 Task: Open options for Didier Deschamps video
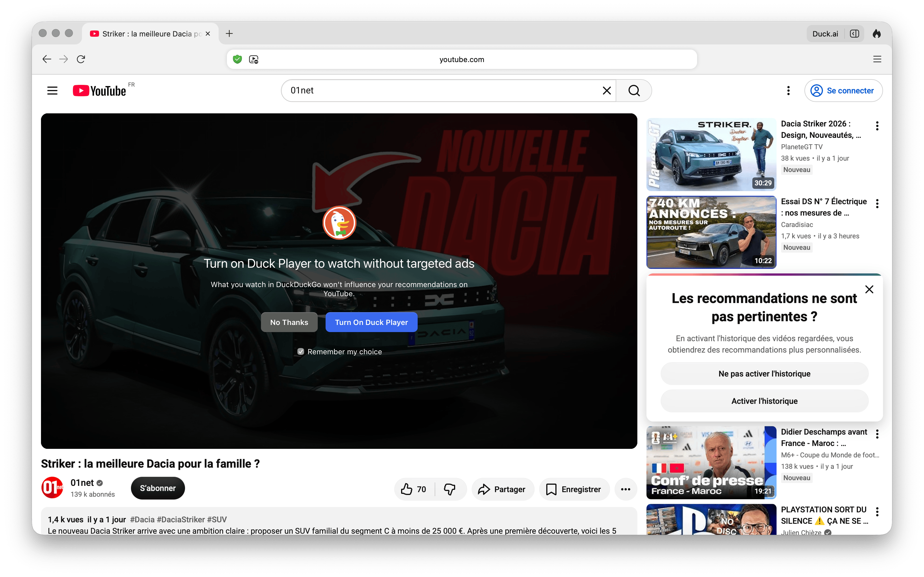pos(877,434)
